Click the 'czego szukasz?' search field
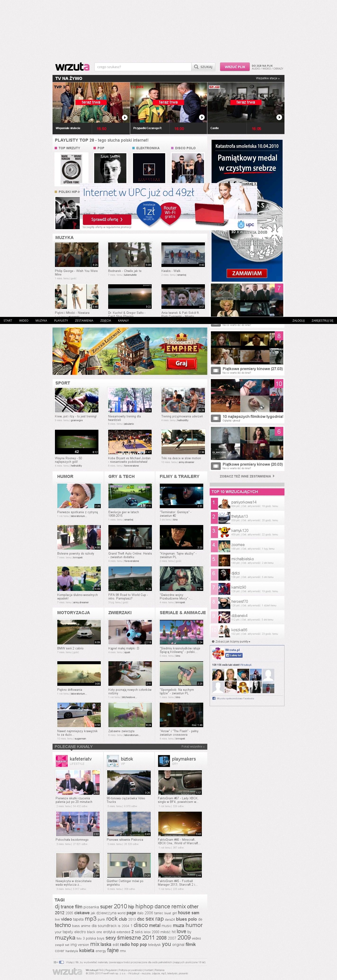Viewport: 337px width, 980px height. coord(142,67)
